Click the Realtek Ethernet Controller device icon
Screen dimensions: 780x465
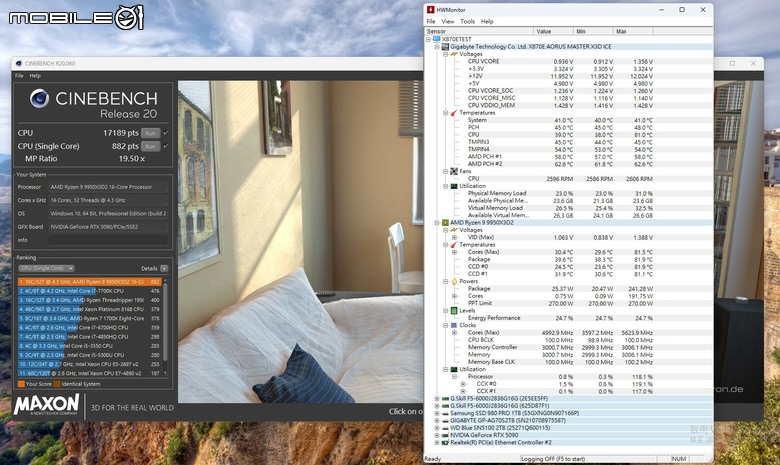pos(445,442)
